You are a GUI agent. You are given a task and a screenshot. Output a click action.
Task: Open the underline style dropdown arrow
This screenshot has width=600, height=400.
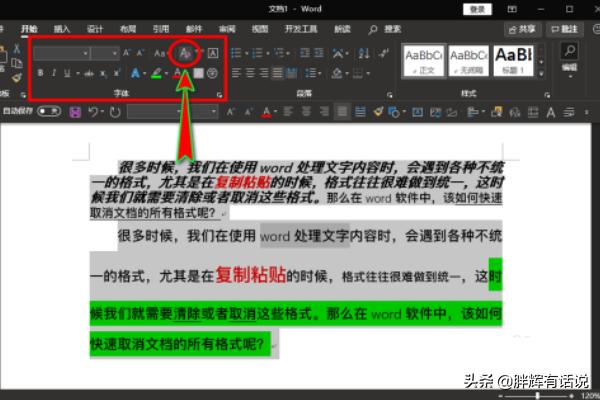78,73
